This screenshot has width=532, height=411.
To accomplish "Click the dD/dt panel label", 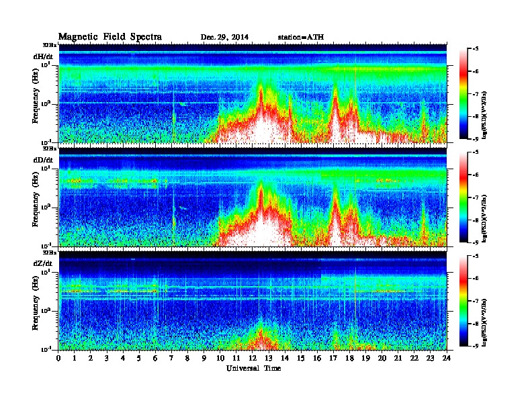I will tap(43, 160).
